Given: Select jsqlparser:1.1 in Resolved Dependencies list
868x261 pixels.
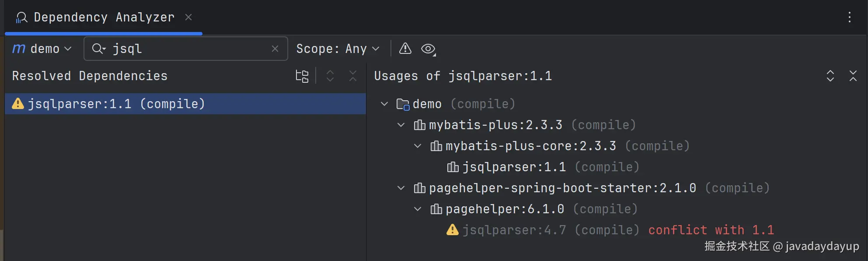Looking at the screenshot, I should 116,104.
